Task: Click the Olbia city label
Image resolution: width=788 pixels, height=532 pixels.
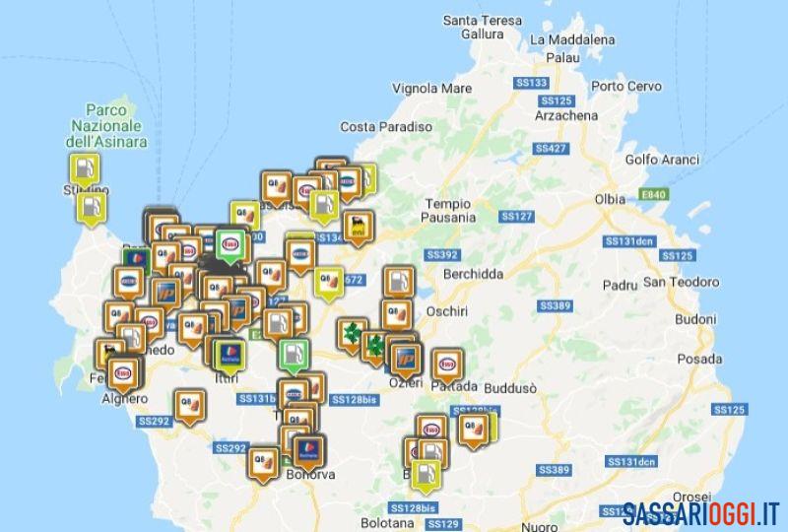Action: 610,199
